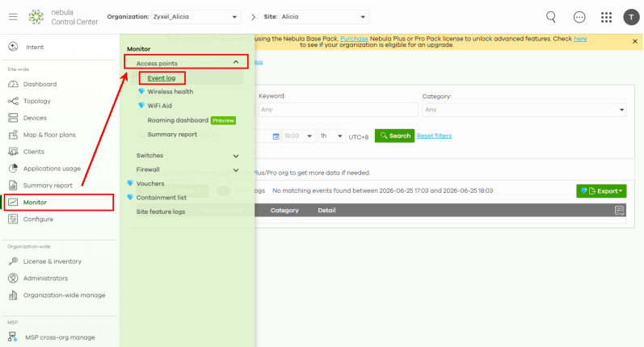Open the search magnifier in header
Screen dimensions: 644x347
click(x=551, y=17)
